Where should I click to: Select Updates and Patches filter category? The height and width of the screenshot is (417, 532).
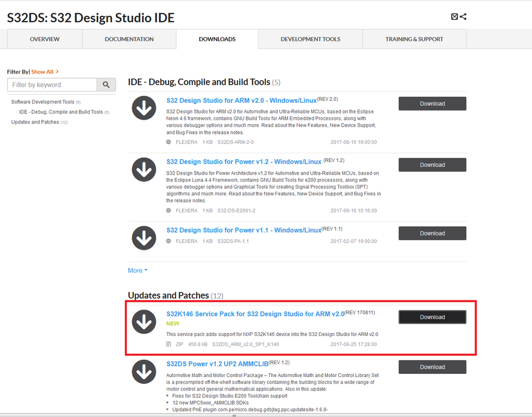pyautogui.click(x=39, y=122)
